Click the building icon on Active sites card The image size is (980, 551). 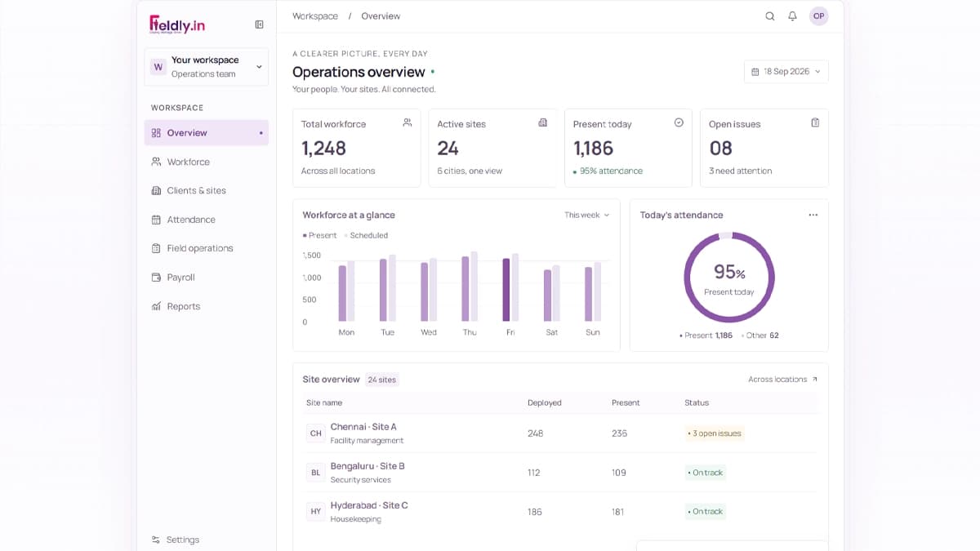click(543, 122)
